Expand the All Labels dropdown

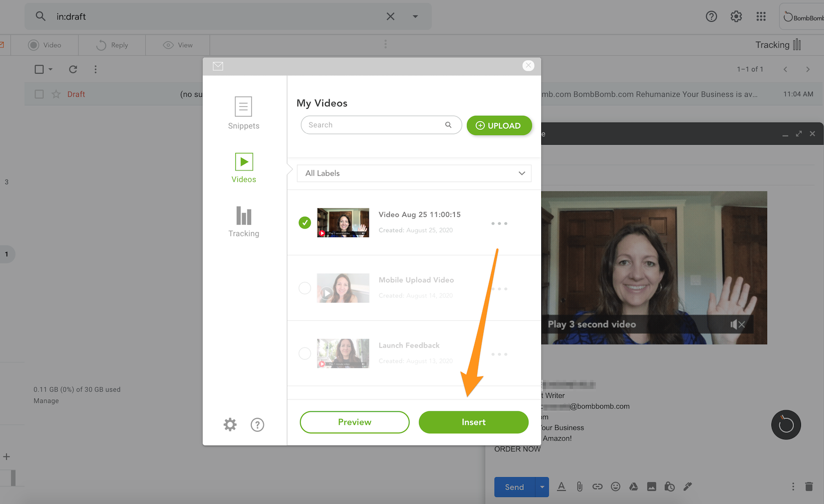pyautogui.click(x=414, y=173)
